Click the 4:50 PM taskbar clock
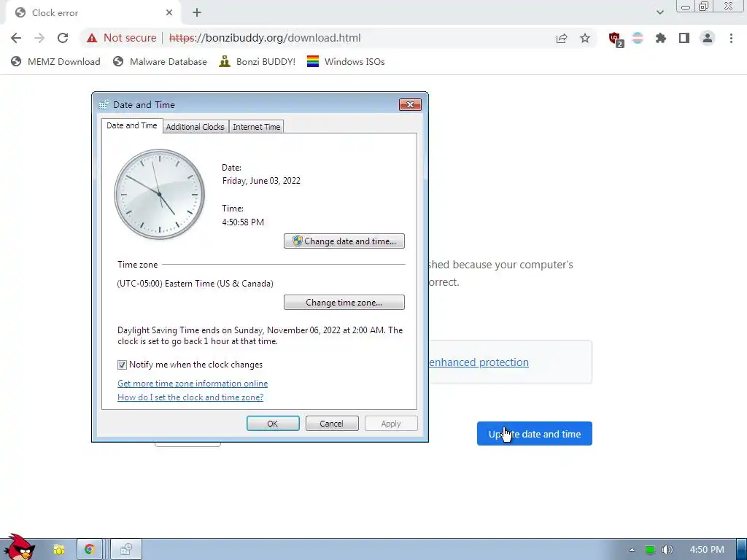This screenshot has height=560, width=747. pyautogui.click(x=707, y=550)
